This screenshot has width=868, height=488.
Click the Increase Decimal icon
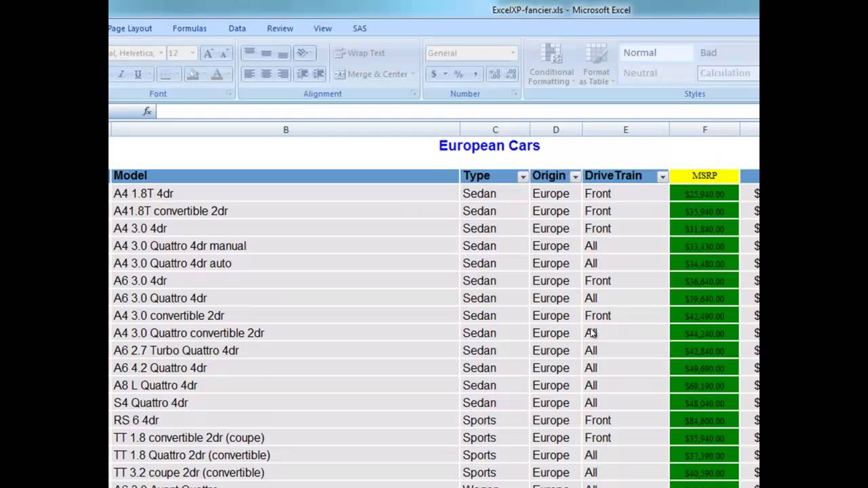[494, 74]
